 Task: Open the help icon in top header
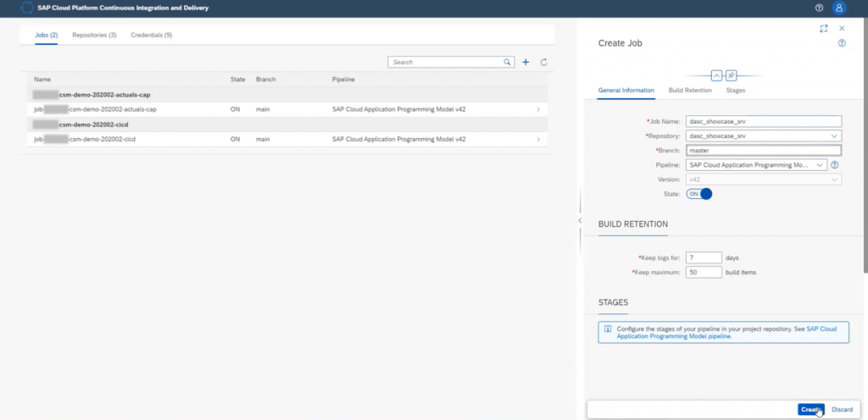coord(820,8)
